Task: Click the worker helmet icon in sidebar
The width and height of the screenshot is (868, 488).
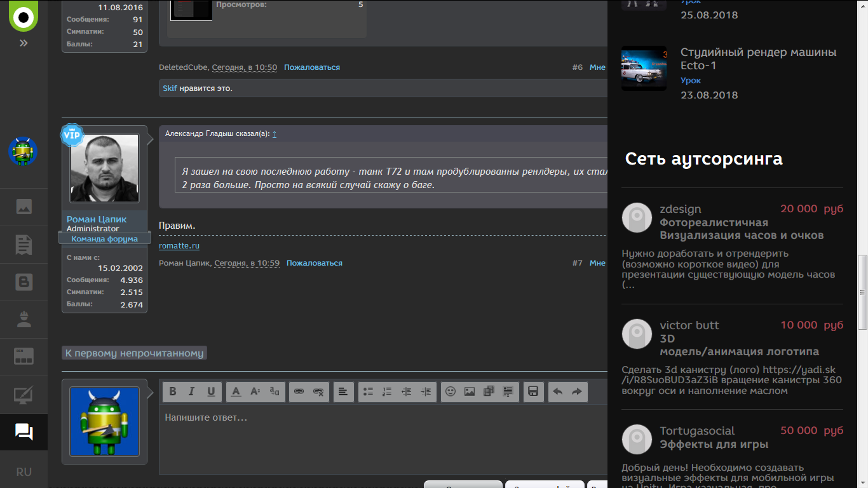Action: (x=24, y=320)
